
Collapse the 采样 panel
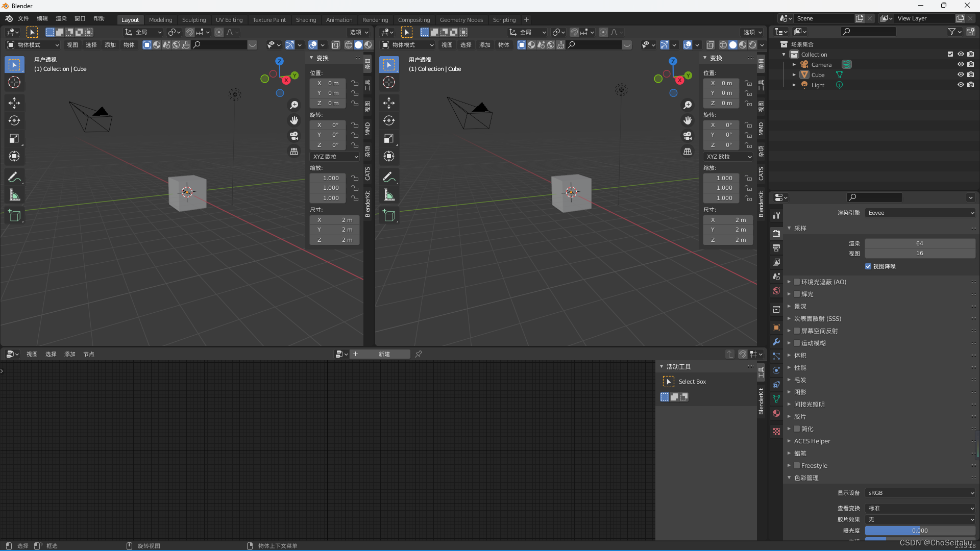800,228
